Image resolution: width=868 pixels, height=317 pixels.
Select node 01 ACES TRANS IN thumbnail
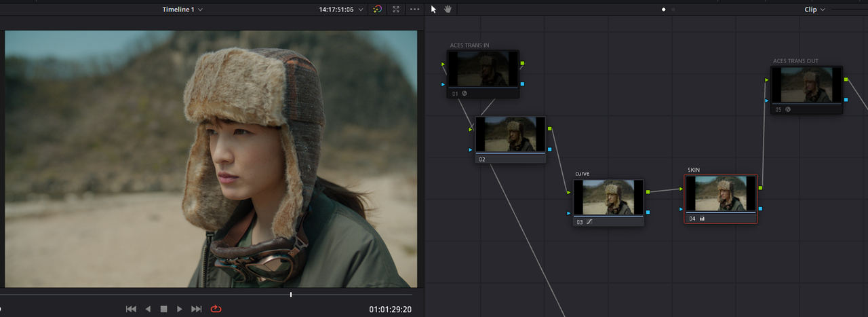click(484, 69)
